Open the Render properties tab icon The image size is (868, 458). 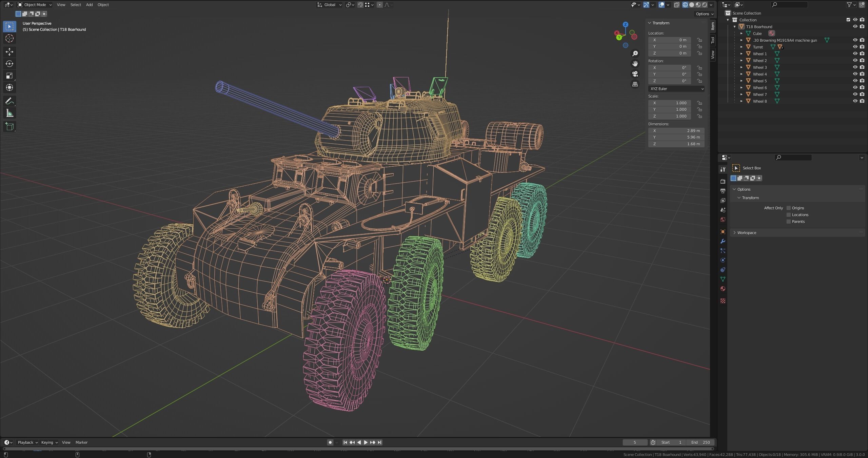[x=723, y=182]
